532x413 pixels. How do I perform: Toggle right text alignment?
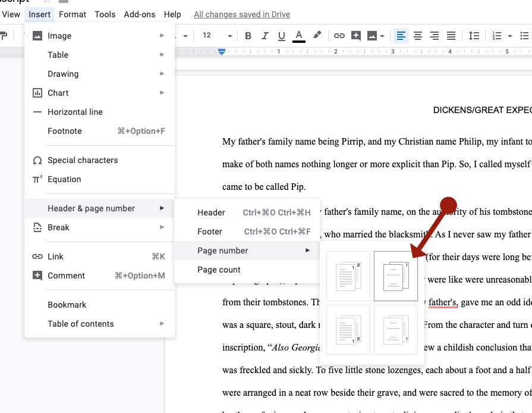[435, 35]
